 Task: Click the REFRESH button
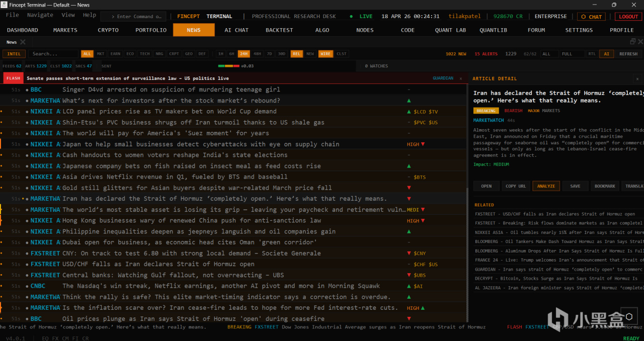point(628,54)
